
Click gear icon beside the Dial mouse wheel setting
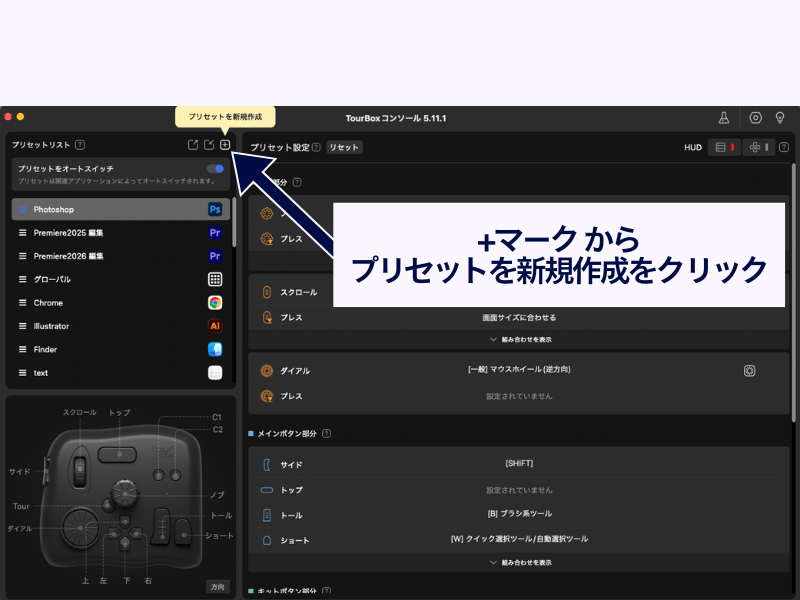[749, 370]
